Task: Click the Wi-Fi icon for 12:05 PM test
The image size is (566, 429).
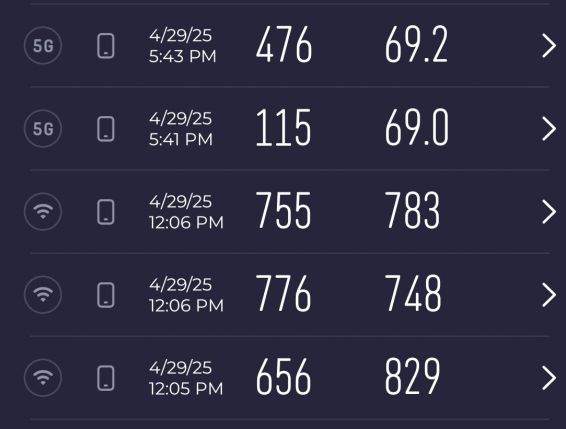Action: tap(43, 378)
